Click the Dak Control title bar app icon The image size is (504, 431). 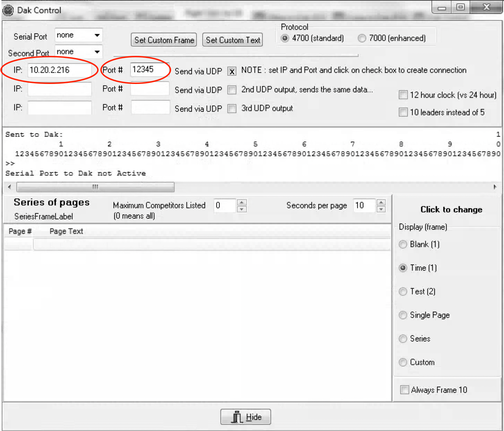(8, 11)
